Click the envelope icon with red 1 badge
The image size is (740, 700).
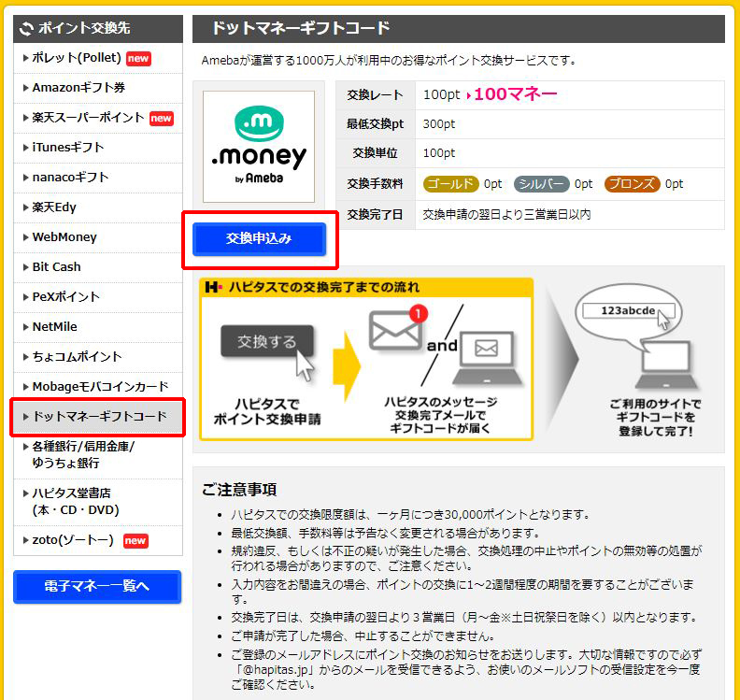click(397, 329)
